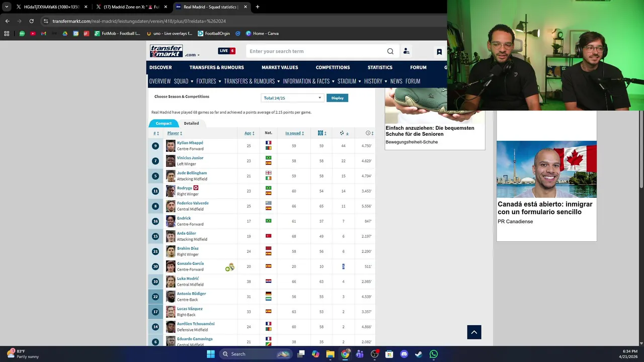Click the OVERVIEW club menu link
The width and height of the screenshot is (644, 362).
click(160, 81)
